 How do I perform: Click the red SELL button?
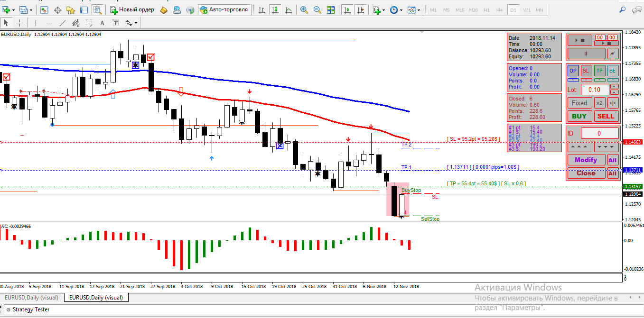(606, 116)
